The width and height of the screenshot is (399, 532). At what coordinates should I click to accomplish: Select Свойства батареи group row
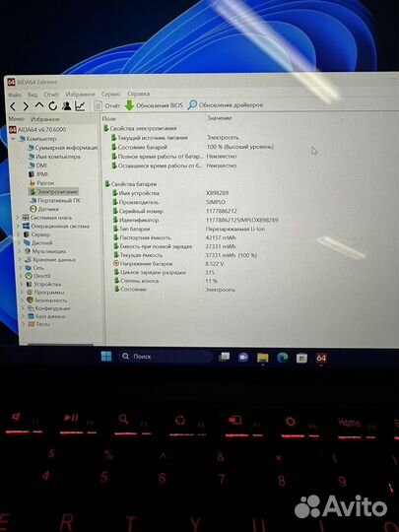click(x=130, y=184)
